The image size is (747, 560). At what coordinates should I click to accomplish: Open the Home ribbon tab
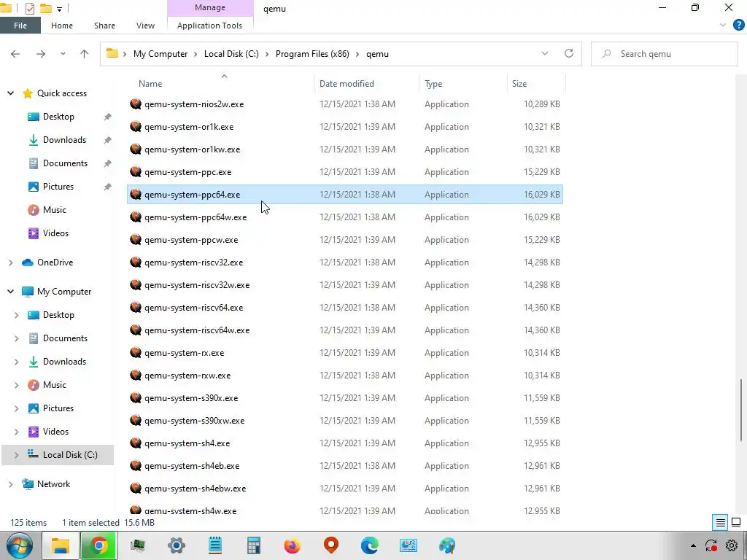pyautogui.click(x=62, y=26)
